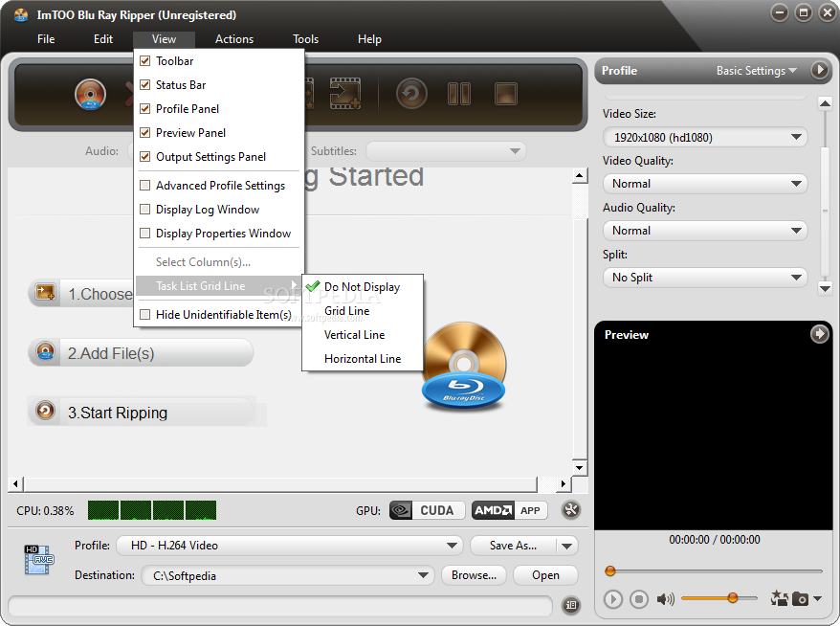The height and width of the screenshot is (626, 840).
Task: Open the Actions menu
Action: pyautogui.click(x=234, y=39)
